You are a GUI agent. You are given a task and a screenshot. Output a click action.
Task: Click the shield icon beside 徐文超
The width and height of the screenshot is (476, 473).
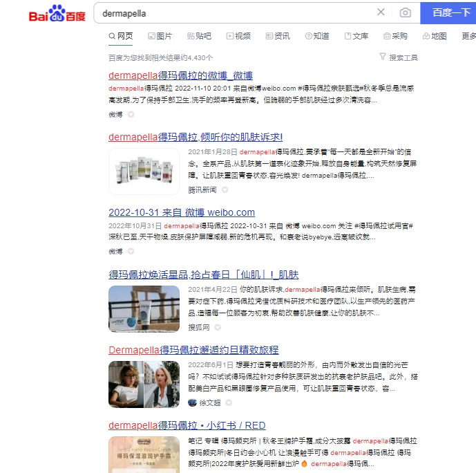coord(229,402)
